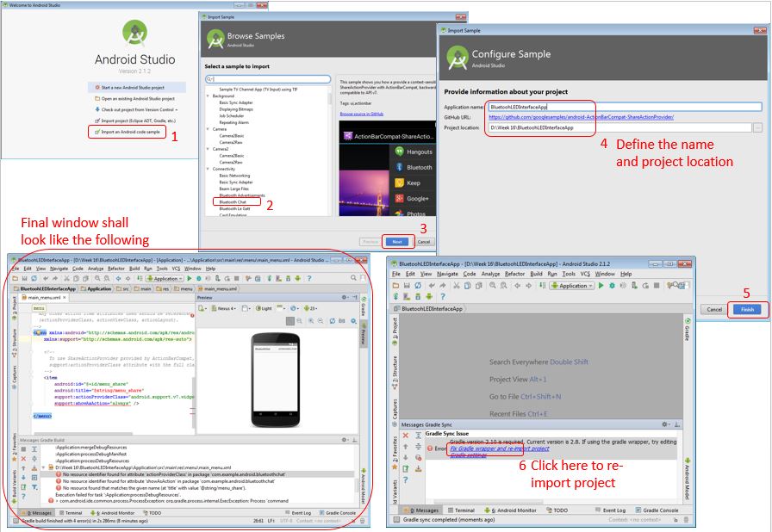The image size is (772, 532).
Task: Click browse ellipsis button next to Project location
Action: pos(757,128)
